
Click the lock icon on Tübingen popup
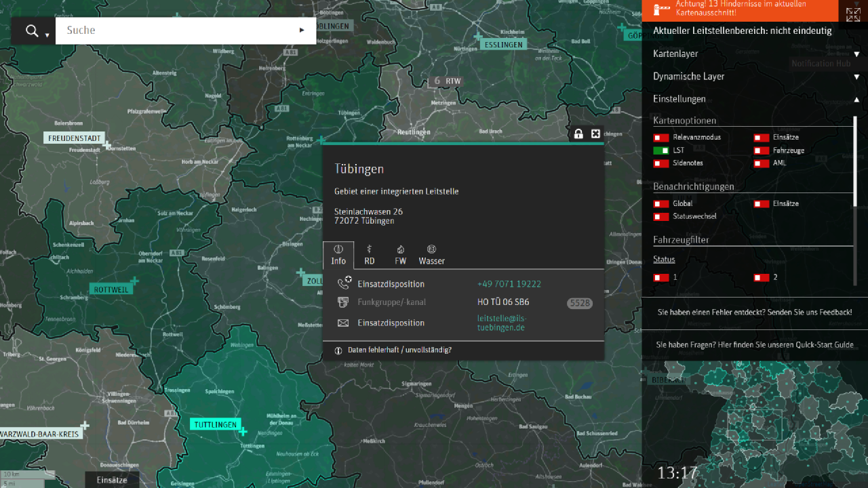tap(578, 134)
